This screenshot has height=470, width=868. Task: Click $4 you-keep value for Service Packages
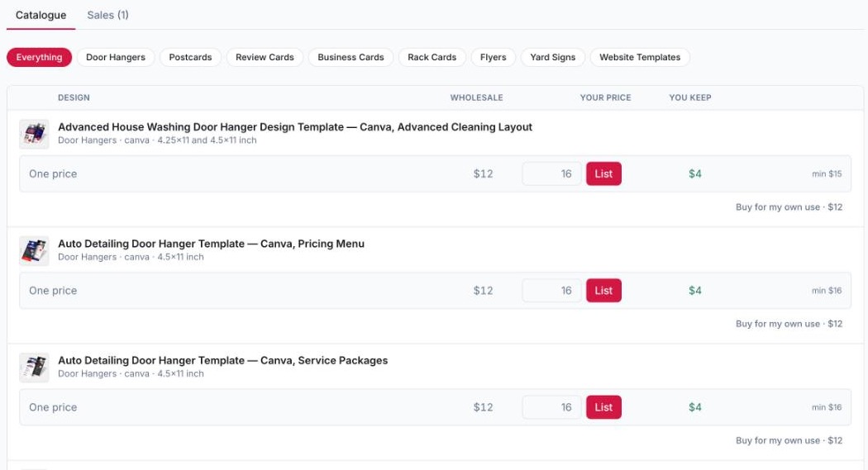tap(695, 407)
